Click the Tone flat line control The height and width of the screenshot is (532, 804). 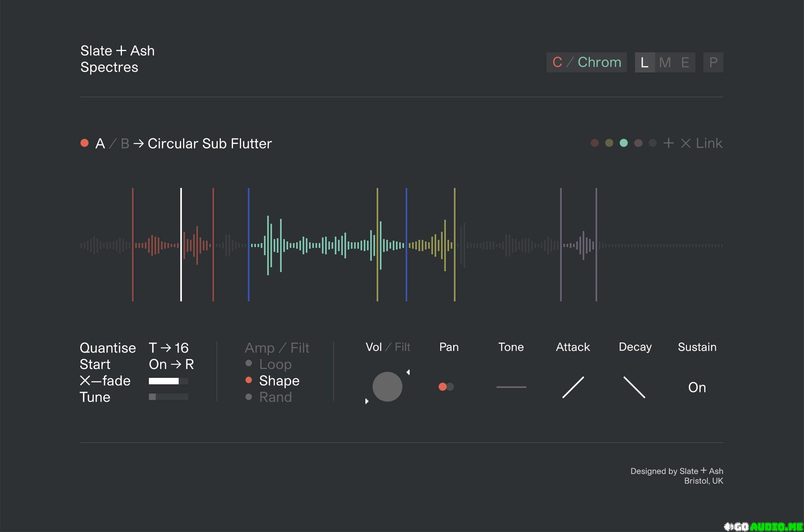pyautogui.click(x=511, y=387)
